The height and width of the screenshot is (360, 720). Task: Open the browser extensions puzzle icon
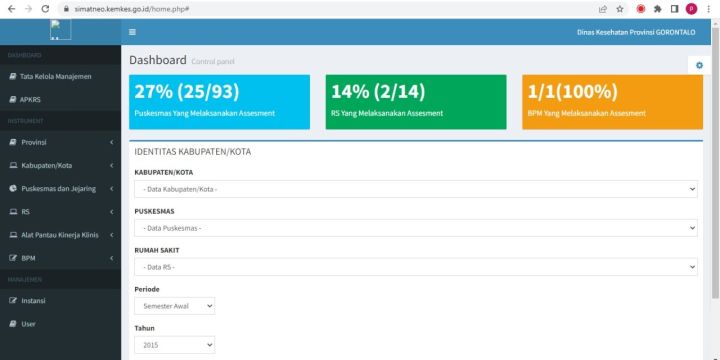coord(658,9)
